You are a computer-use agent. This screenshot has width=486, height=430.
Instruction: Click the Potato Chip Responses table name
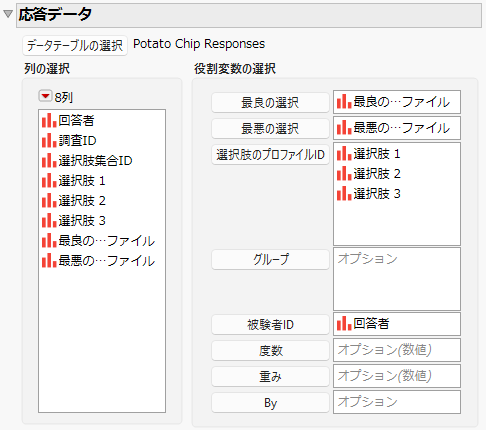pyautogui.click(x=199, y=44)
